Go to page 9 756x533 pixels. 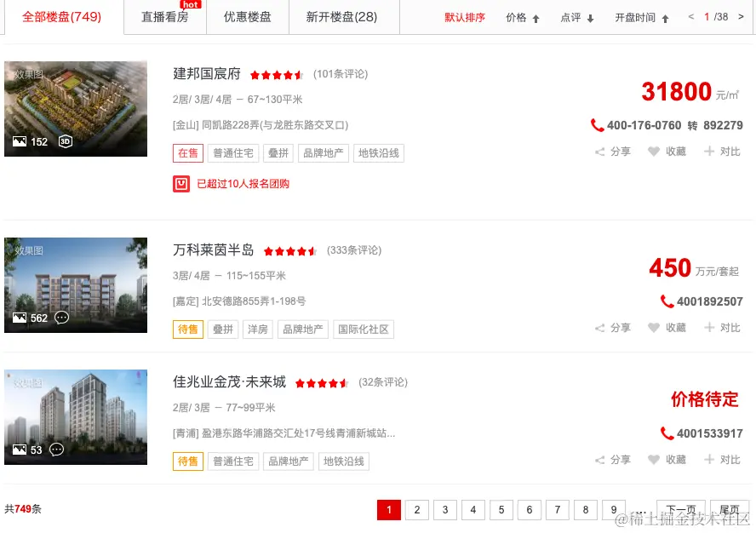click(614, 510)
